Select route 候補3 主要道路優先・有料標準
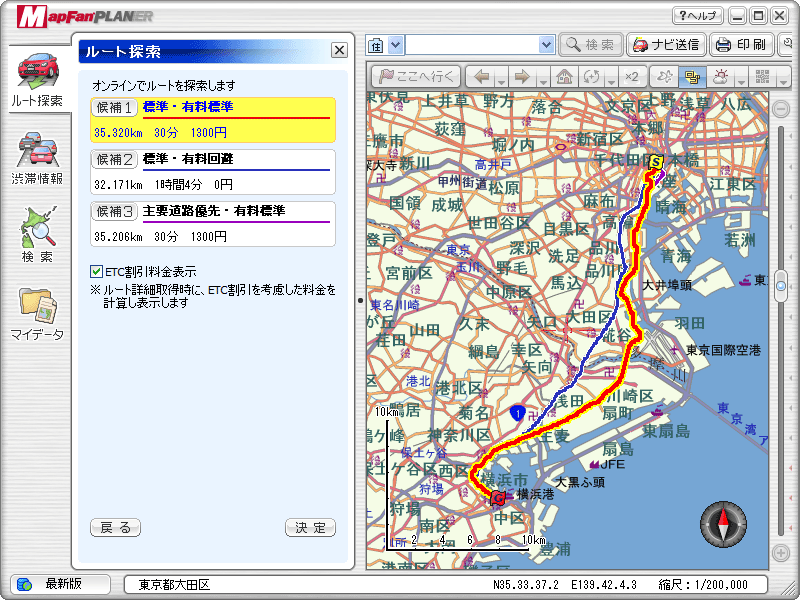This screenshot has width=800, height=600. coord(213,224)
